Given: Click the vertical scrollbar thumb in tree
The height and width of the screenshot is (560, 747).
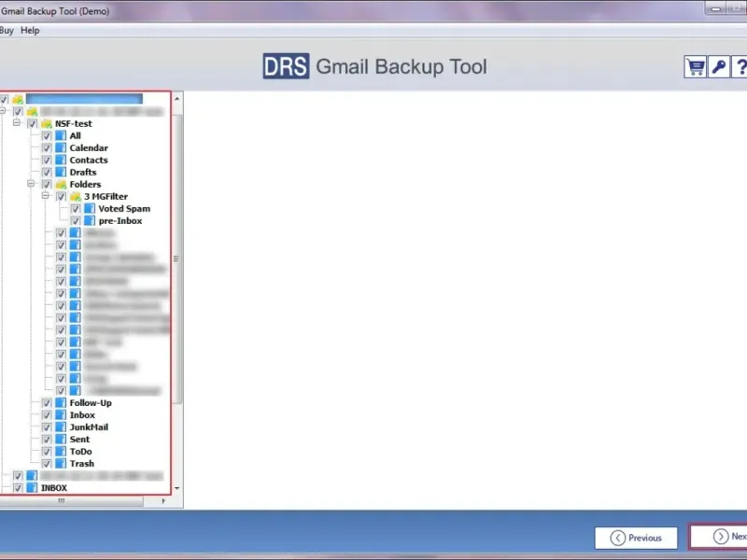Looking at the screenshot, I should tap(176, 259).
